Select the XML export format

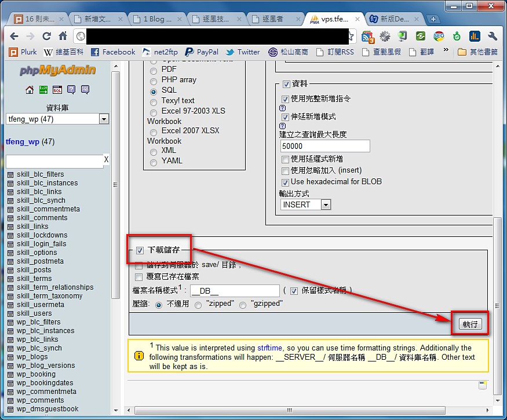pyautogui.click(x=154, y=152)
